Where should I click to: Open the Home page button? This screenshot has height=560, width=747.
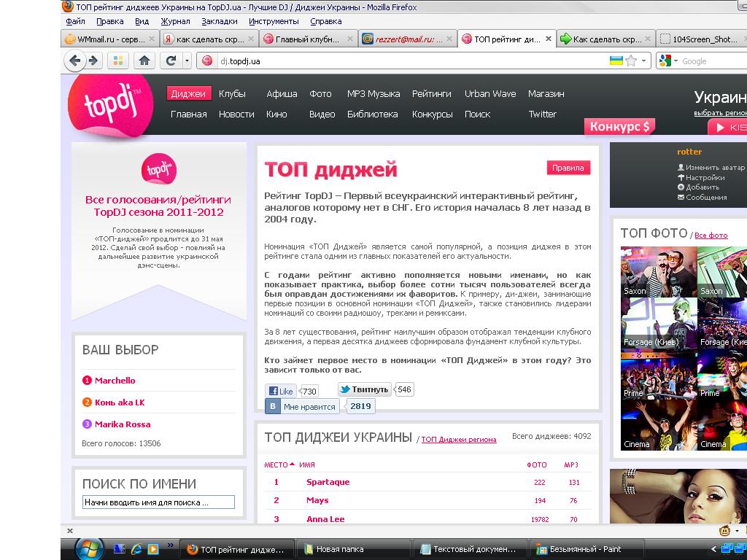click(x=144, y=61)
